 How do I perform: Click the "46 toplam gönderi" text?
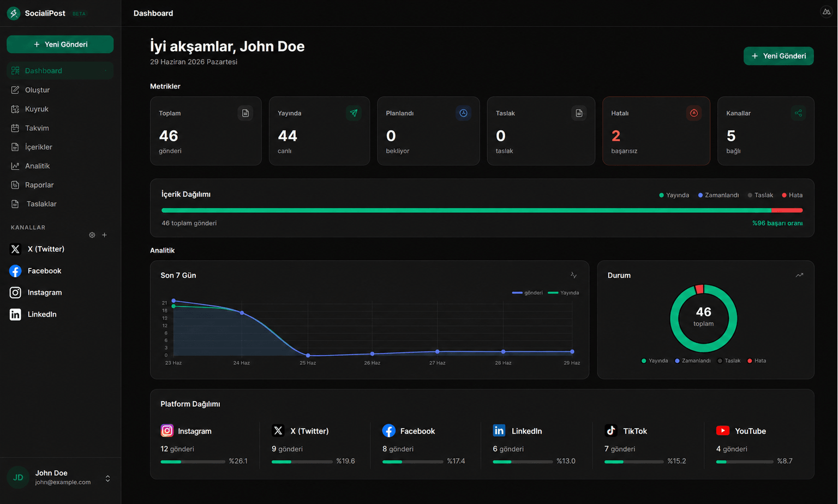pos(189,223)
